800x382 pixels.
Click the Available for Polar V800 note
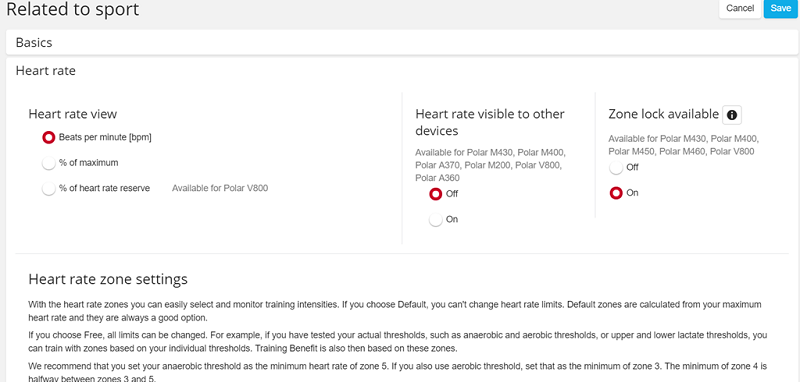click(220, 188)
